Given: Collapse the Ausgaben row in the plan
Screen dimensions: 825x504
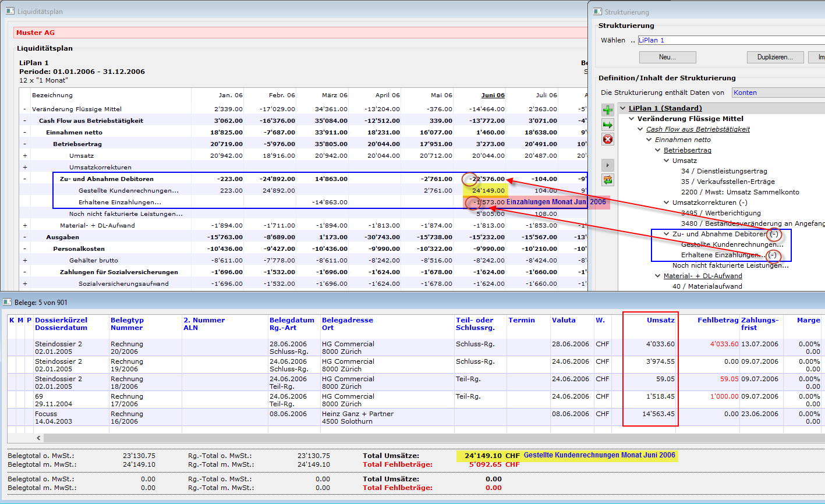Looking at the screenshot, I should pyautogui.click(x=24, y=237).
